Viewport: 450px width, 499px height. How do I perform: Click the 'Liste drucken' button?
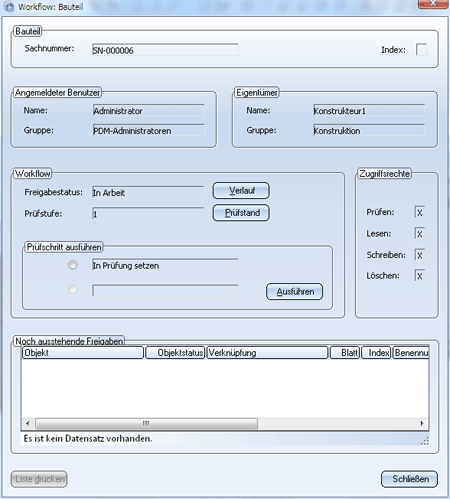tap(39, 479)
